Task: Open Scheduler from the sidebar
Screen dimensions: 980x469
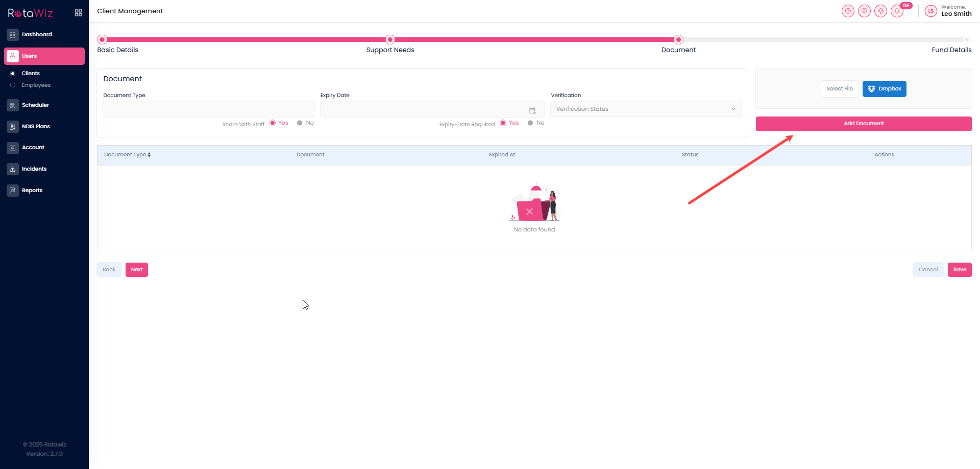Action: pos(35,105)
